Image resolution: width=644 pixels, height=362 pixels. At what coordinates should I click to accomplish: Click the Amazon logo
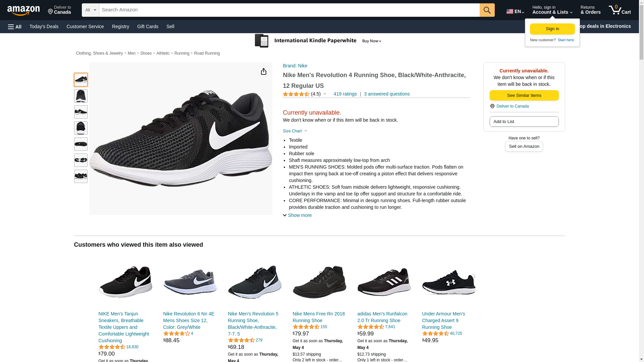coord(23,11)
